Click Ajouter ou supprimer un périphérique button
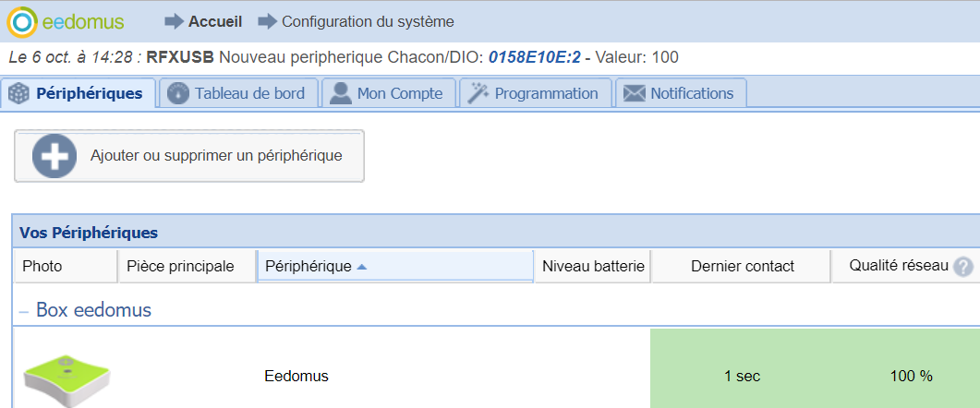980x408 pixels. (188, 156)
